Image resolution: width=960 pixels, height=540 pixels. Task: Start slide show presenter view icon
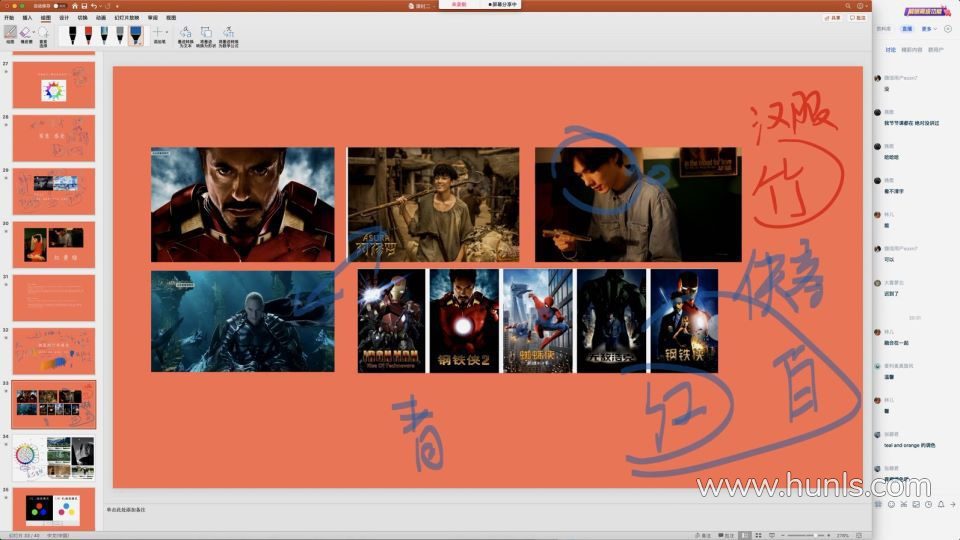tap(772, 535)
